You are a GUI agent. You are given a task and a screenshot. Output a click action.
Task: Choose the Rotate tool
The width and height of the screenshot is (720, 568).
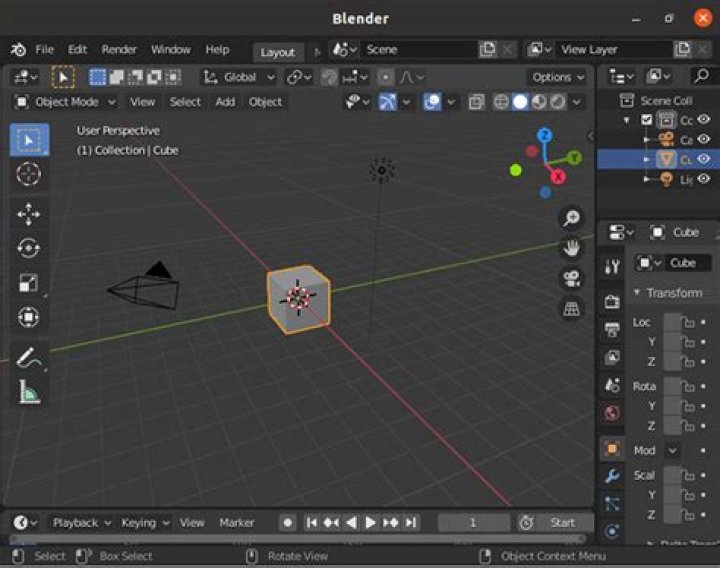28,248
